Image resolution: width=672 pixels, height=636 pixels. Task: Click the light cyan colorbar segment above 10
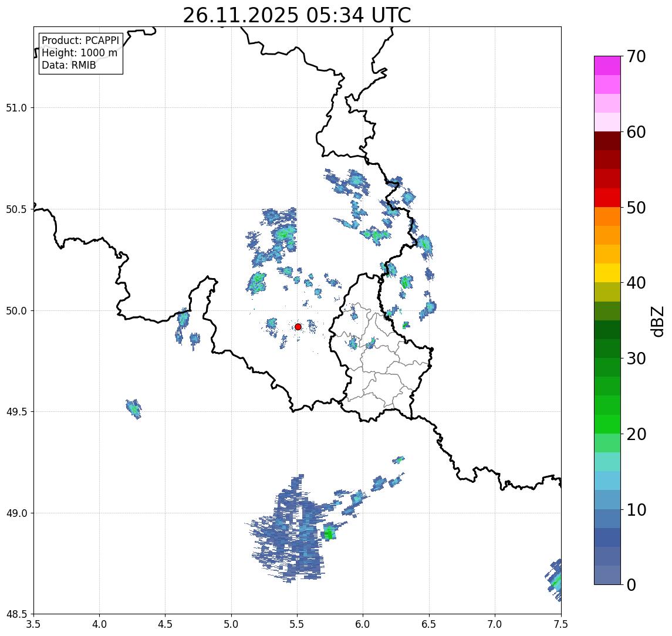(x=607, y=481)
